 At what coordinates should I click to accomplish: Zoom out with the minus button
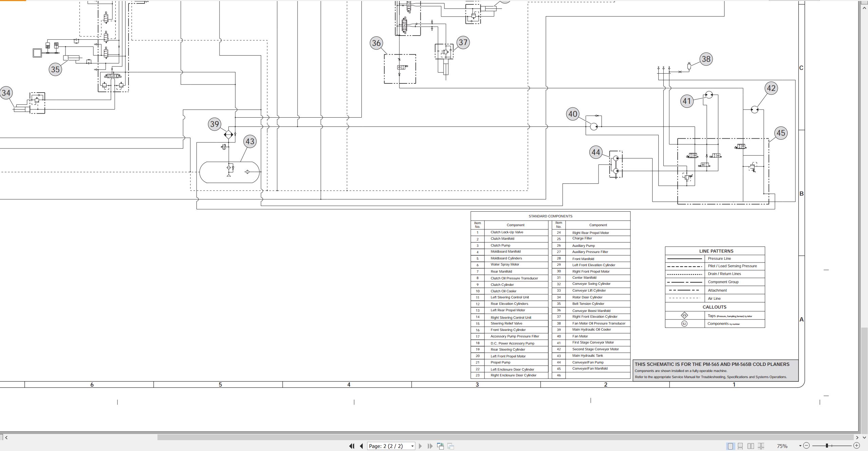[x=807, y=446]
